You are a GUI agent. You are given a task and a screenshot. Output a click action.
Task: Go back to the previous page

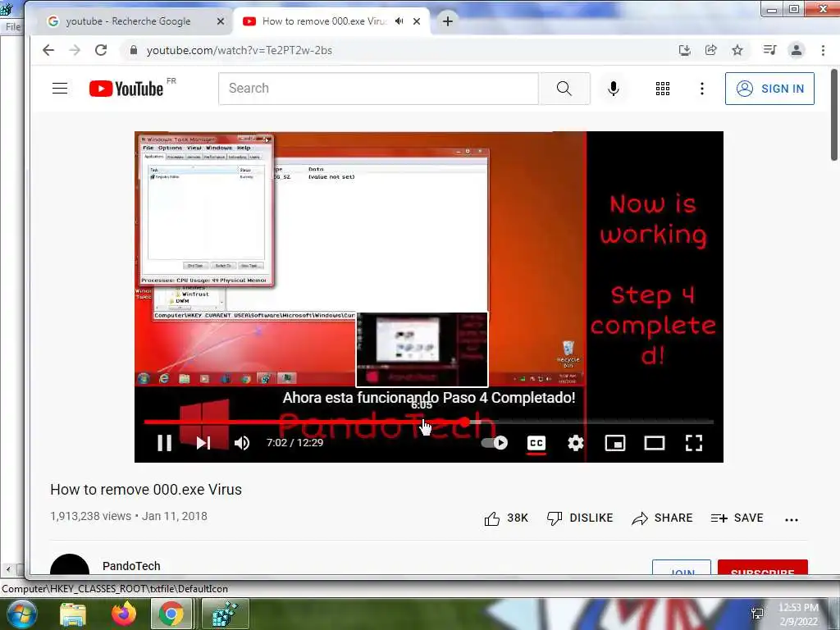pos(48,50)
